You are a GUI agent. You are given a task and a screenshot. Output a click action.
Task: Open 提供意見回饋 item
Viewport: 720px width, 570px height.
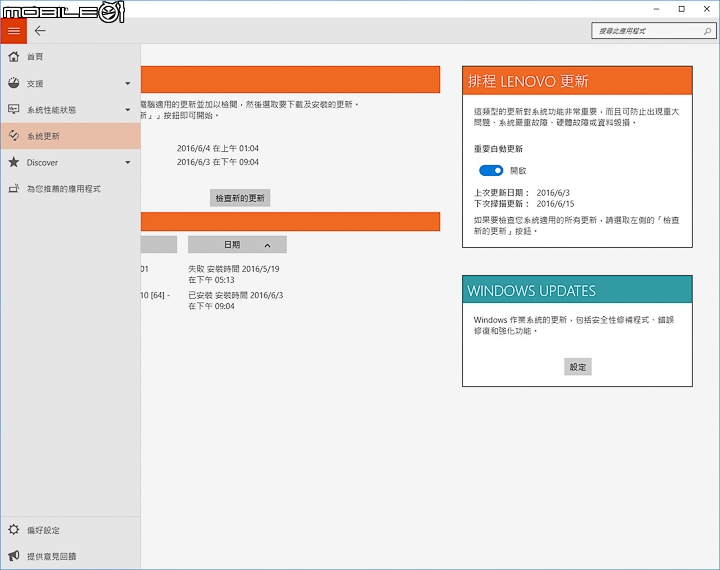click(x=71, y=556)
